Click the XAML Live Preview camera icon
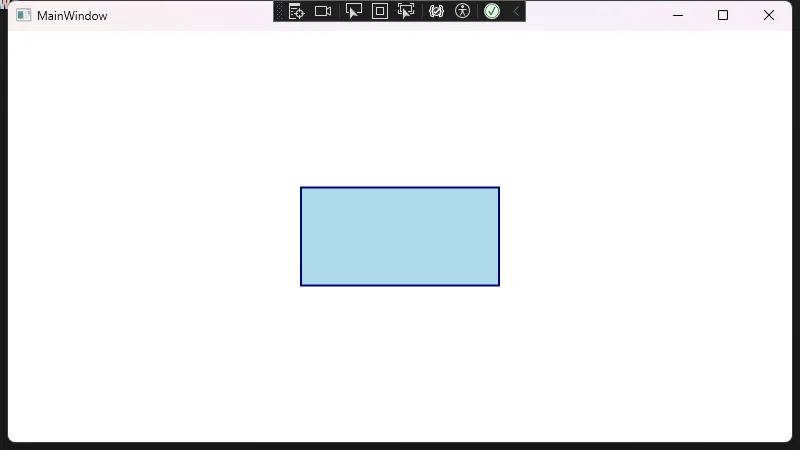 pyautogui.click(x=323, y=11)
